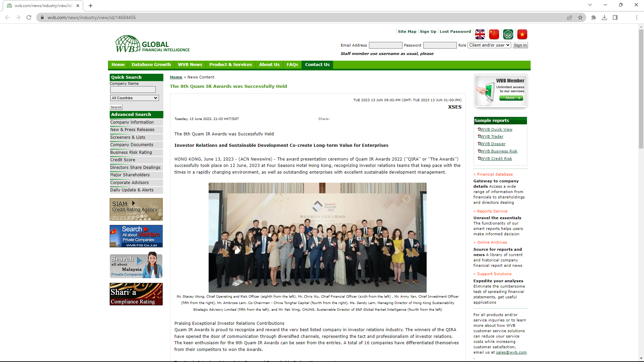This screenshot has width=644, height=362.
Task: Open the browser downloads icon
Action: point(604,17)
